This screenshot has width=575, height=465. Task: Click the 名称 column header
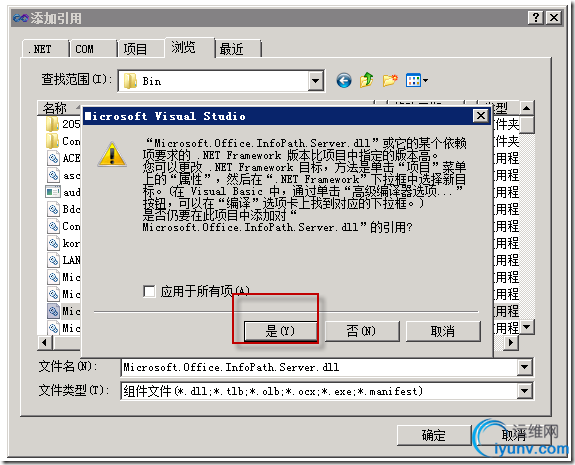(x=59, y=108)
